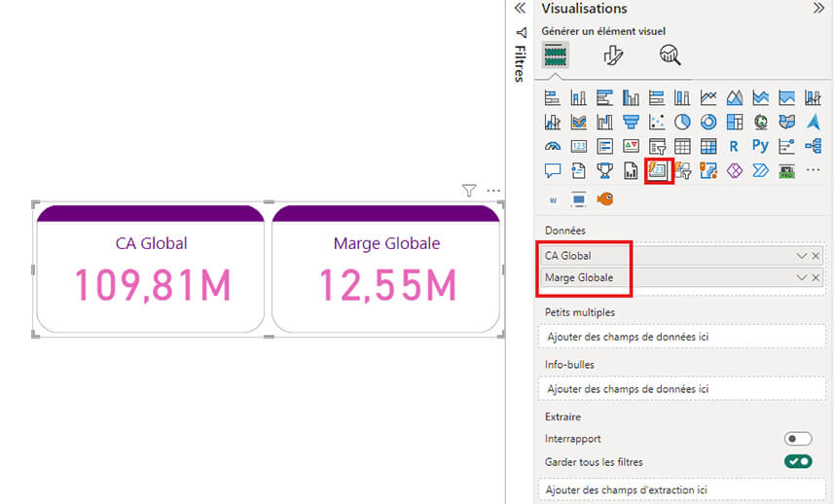The width and height of the screenshot is (834, 504).
Task: Select the Stacked bar chart visual
Action: (x=553, y=98)
